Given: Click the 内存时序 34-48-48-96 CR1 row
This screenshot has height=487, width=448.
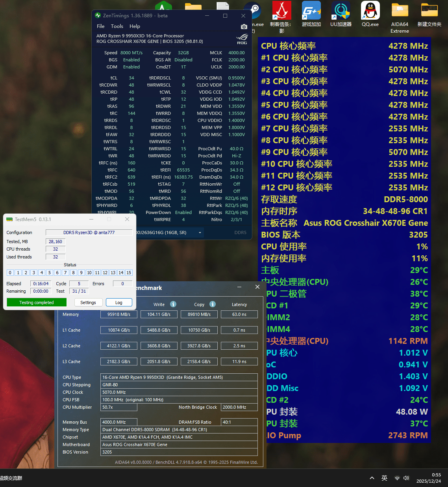Looking at the screenshot, I should pyautogui.click(x=344, y=211).
